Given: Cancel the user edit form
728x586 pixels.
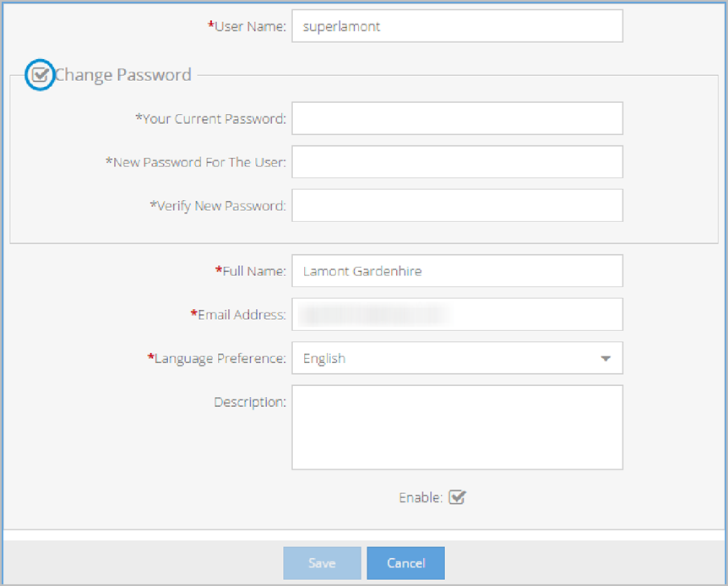Looking at the screenshot, I should click(405, 563).
